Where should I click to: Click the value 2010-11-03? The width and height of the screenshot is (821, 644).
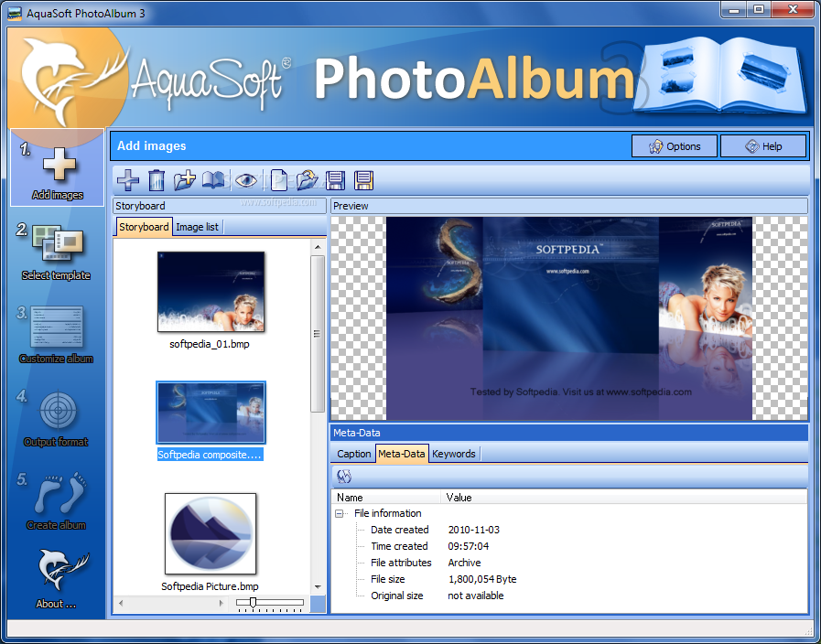coord(474,530)
